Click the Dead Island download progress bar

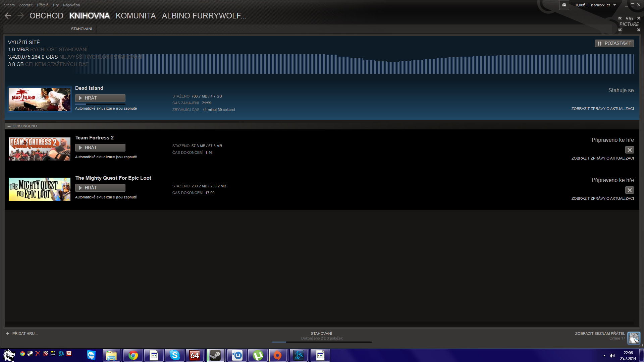(100, 104)
